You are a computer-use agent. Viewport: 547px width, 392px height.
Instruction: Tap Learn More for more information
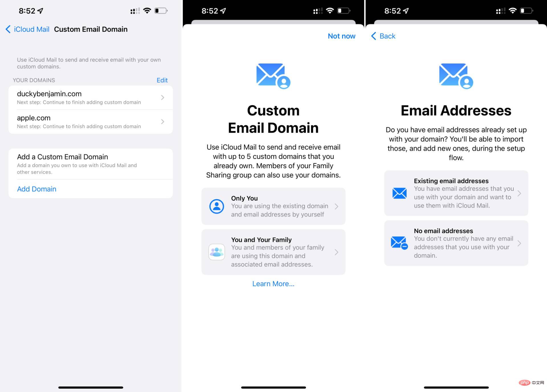(273, 283)
